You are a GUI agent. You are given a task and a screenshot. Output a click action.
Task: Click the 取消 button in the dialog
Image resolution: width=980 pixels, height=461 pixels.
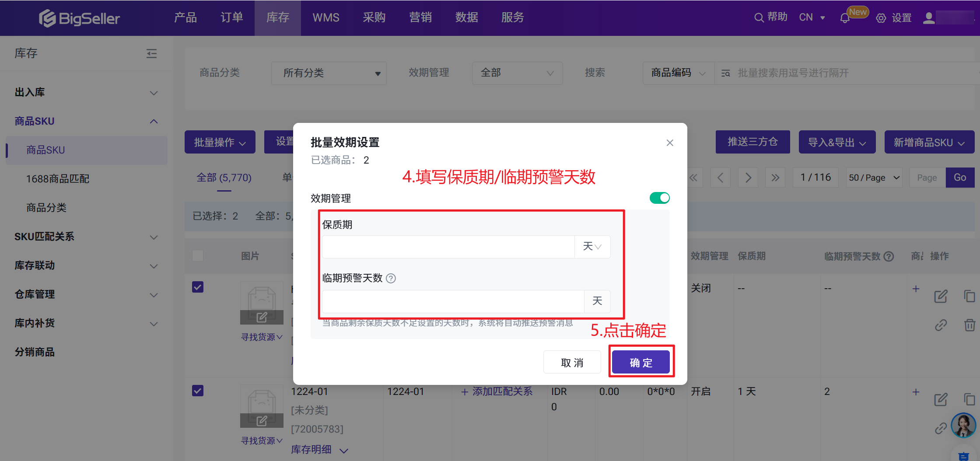(x=572, y=362)
